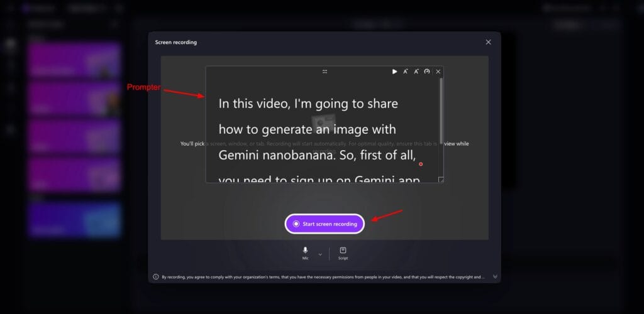
Task: Open the Script panel
Action: pos(343,252)
